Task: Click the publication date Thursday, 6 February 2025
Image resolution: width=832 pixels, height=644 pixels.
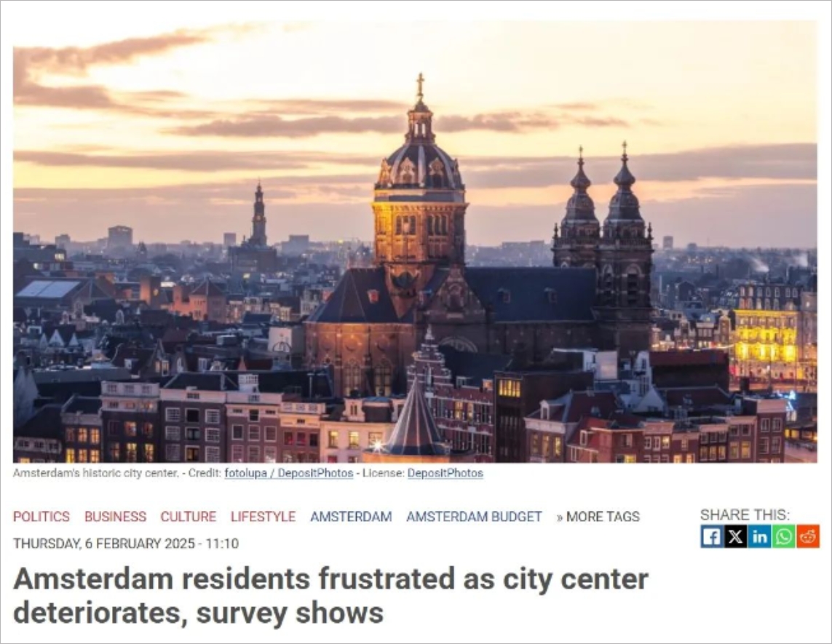Action: coord(126,543)
